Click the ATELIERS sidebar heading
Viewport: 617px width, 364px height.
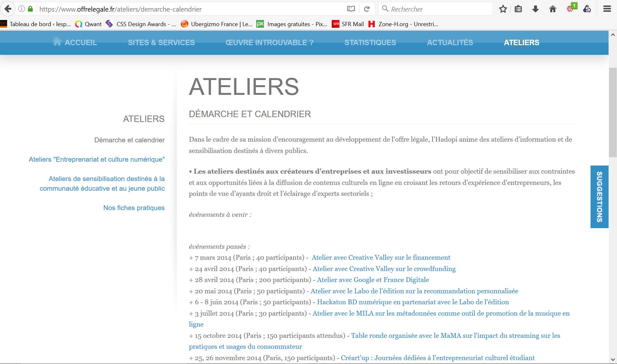pos(144,119)
